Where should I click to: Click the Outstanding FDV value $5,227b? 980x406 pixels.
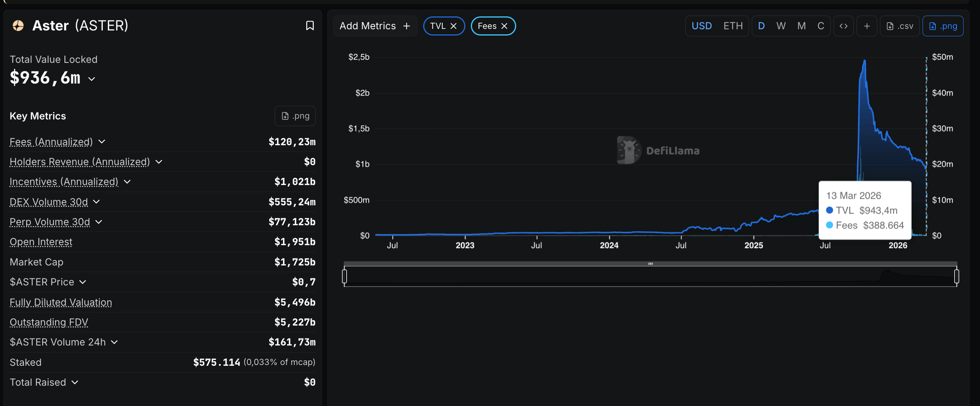[295, 322]
